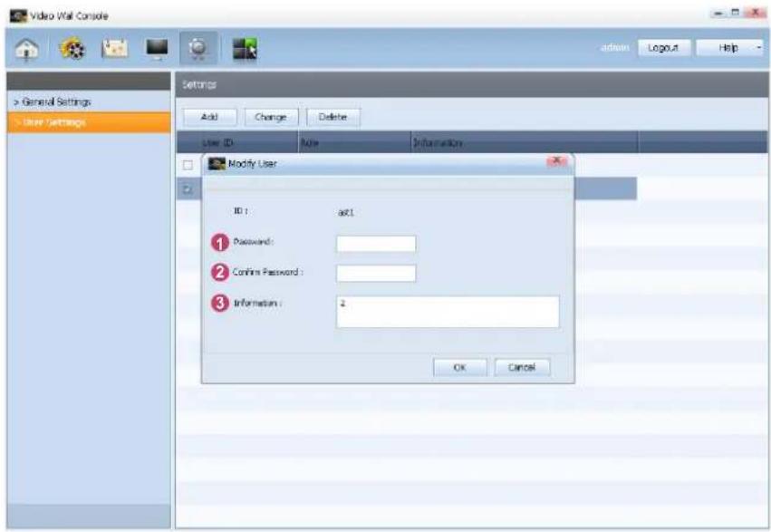Screen dimensions: 771x532
Task: Open the video wall layout icon
Action: pos(245,49)
